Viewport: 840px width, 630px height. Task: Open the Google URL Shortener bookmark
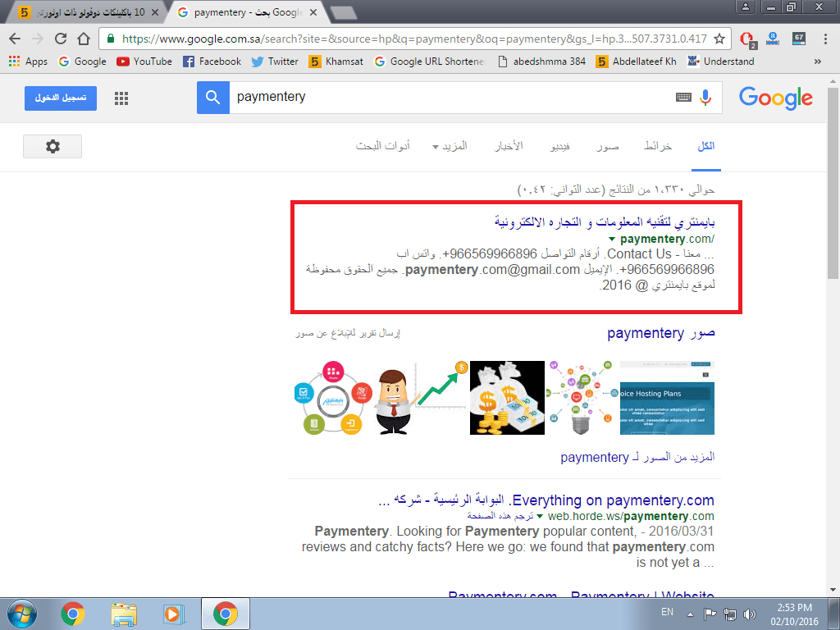pyautogui.click(x=430, y=62)
